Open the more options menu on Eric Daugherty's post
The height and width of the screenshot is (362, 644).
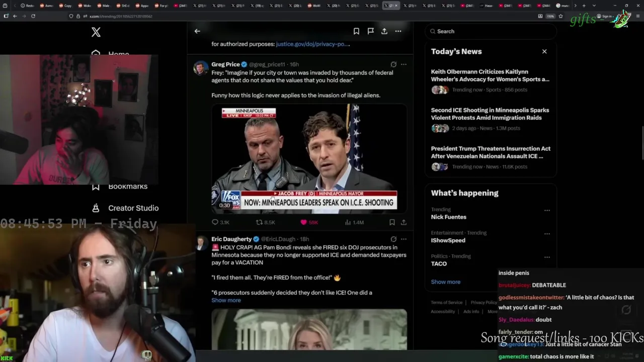[x=404, y=239]
